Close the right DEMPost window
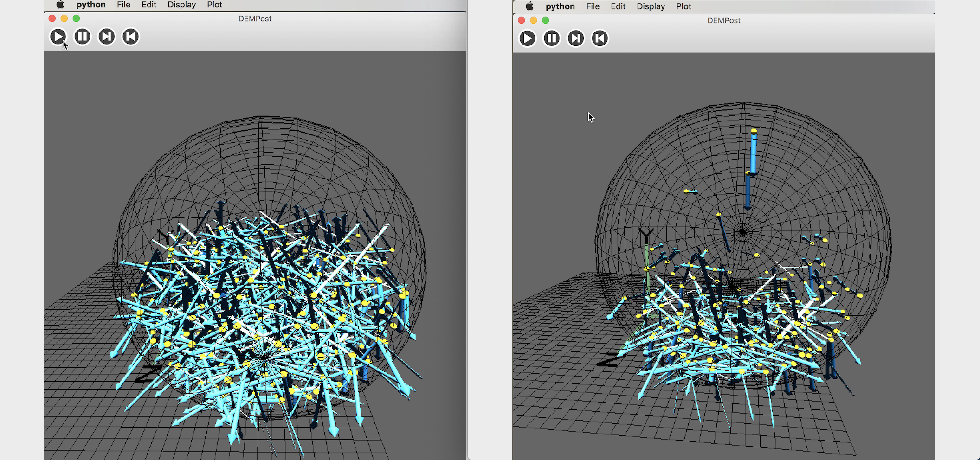Viewport: 980px width, 460px height. tap(521, 20)
